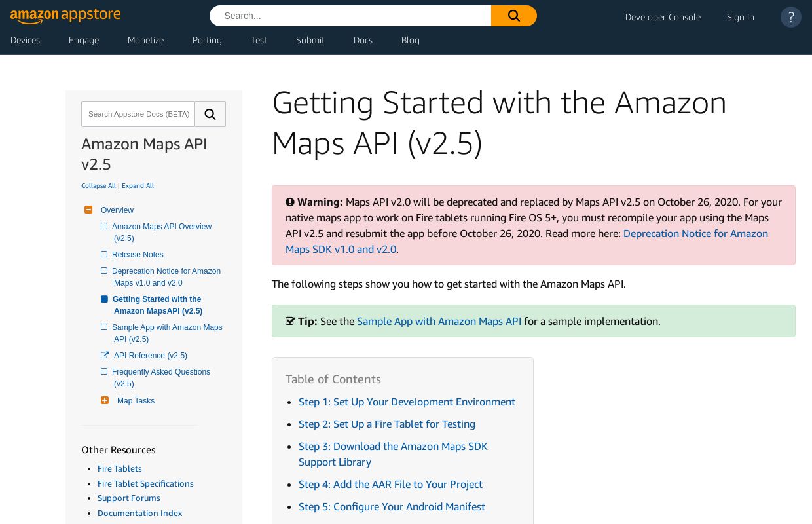The height and width of the screenshot is (524, 812).
Task: Click Collapse All in sidebar
Action: 98,186
